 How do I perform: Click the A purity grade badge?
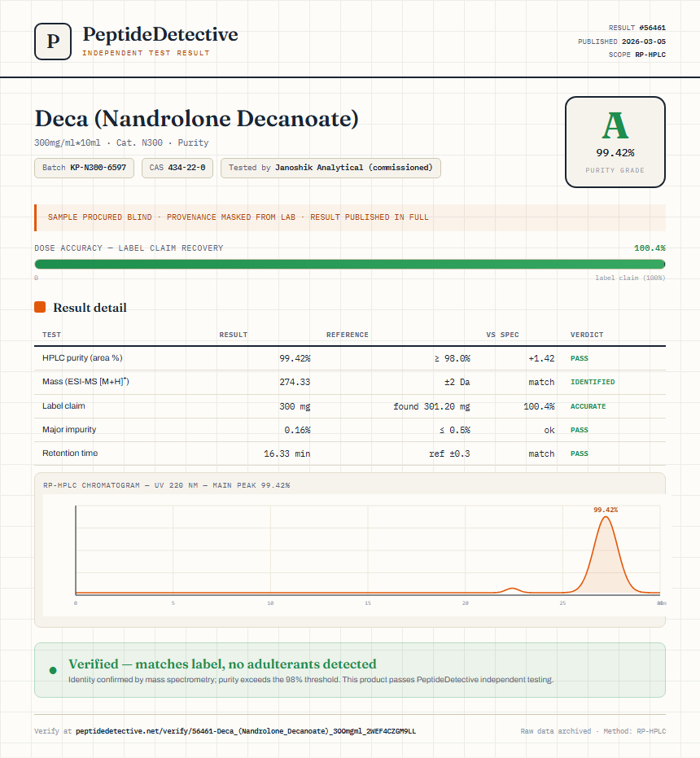click(x=615, y=142)
